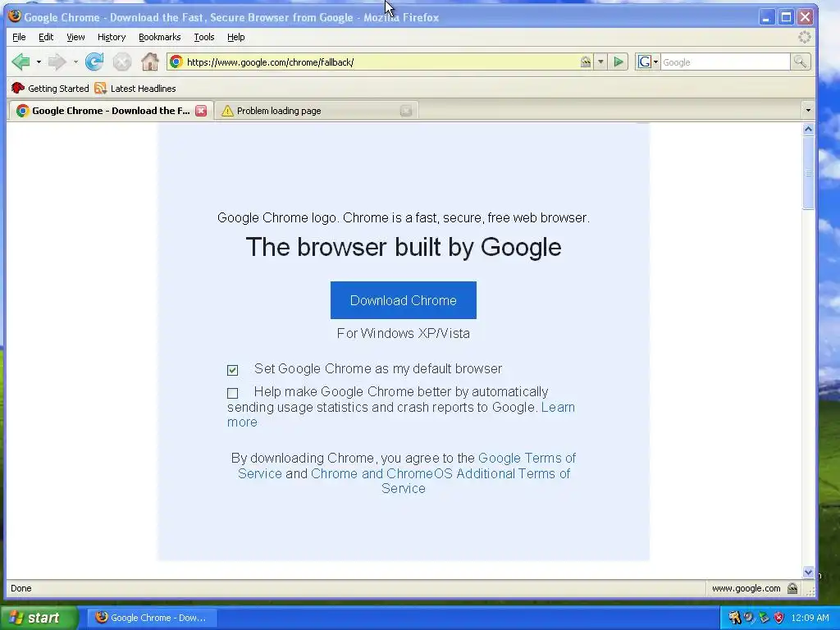Click the red Security Center shield icon
Image resolution: width=840 pixels, height=630 pixels.
click(779, 618)
